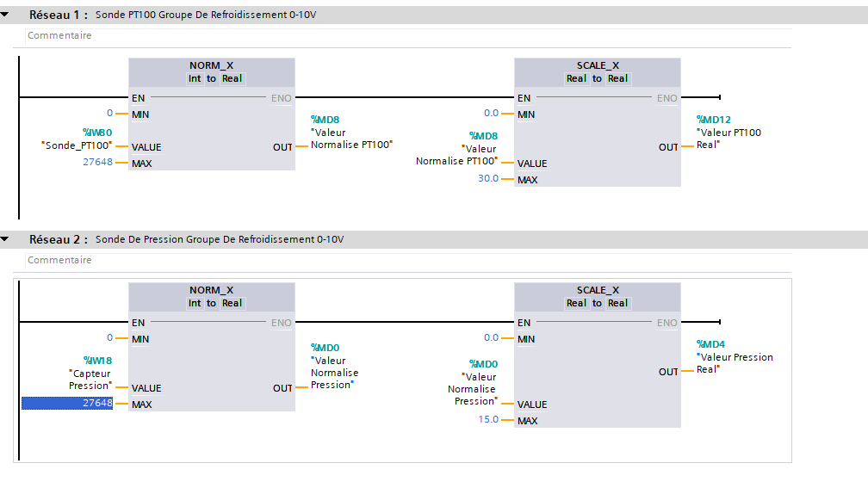Collapse Réseau 1 with its arrow
This screenshot has height=488, width=868.
[x=5, y=15]
